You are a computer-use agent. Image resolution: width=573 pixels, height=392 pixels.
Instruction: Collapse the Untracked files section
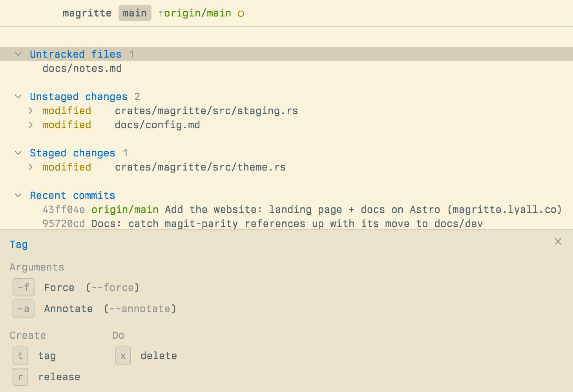coord(18,54)
